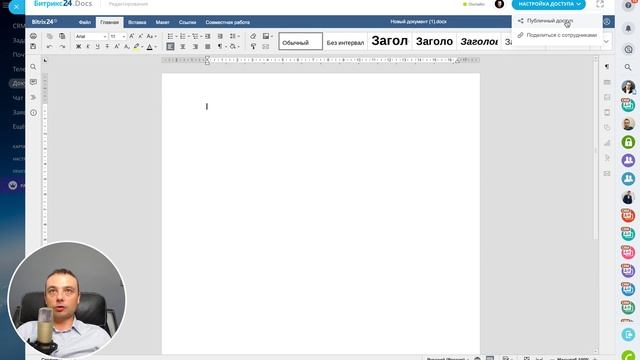Apply the first Заголовок heading style
Image resolution: width=640 pixels, height=360 pixels.
(x=389, y=41)
